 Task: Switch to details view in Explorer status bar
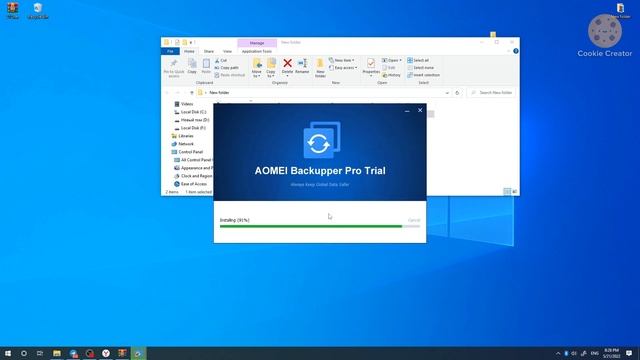coord(507,191)
